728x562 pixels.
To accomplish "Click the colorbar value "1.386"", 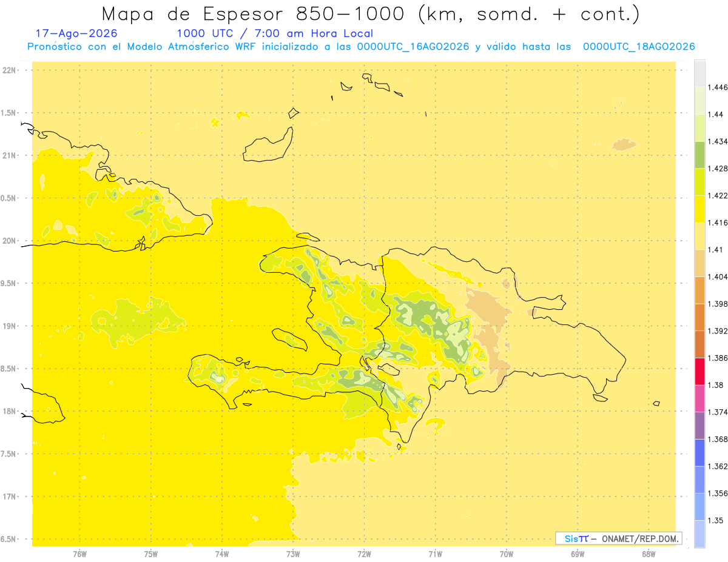I will pyautogui.click(x=717, y=358).
